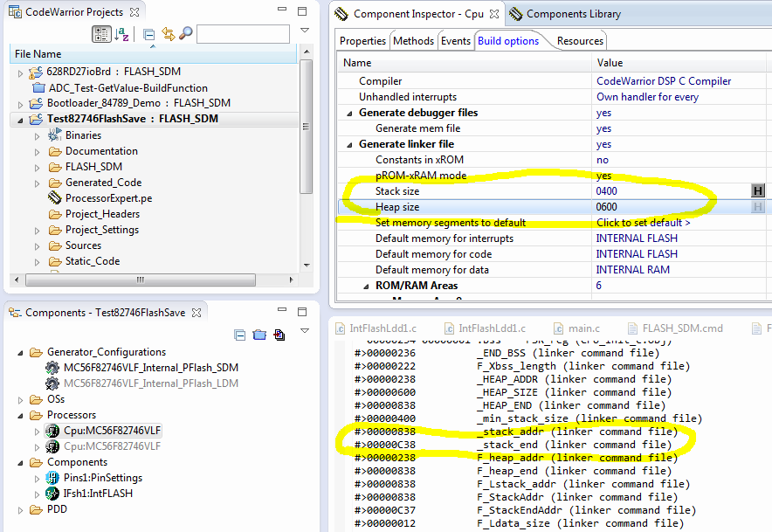This screenshot has height=532, width=772.
Task: Open view menu arrow in Components panel
Action: click(305, 330)
